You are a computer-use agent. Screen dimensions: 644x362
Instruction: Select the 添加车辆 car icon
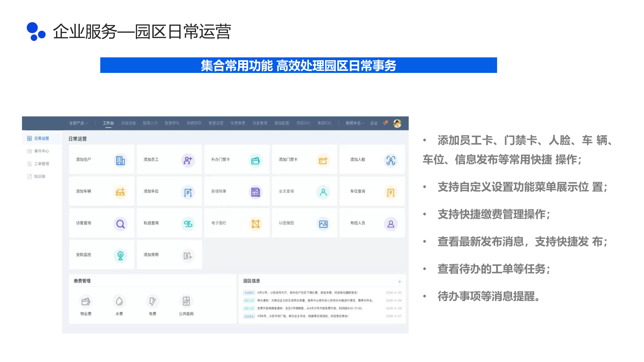point(120,192)
